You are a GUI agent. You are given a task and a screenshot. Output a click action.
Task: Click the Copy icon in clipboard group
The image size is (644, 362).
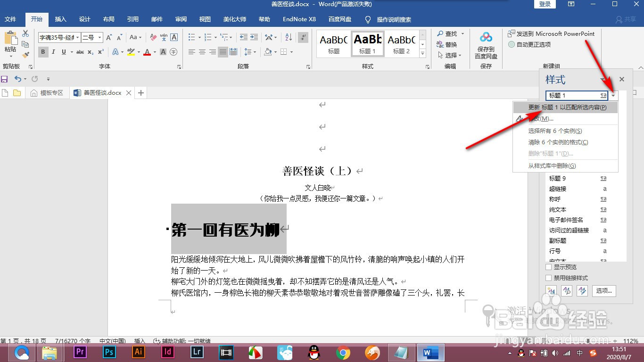point(25,44)
